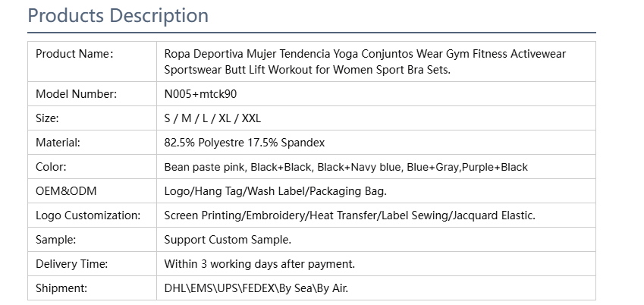Click the 82.5% Polyestre 17.5% Spandex text
The width and height of the screenshot is (644, 305).
click(x=244, y=143)
